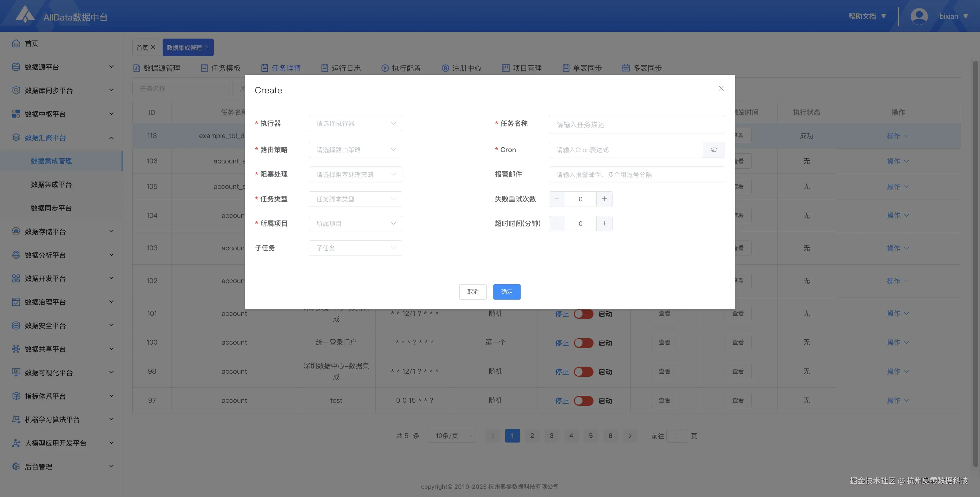Image resolution: width=980 pixels, height=497 pixels.
Task: Cancel the Create dialog
Action: point(473,292)
